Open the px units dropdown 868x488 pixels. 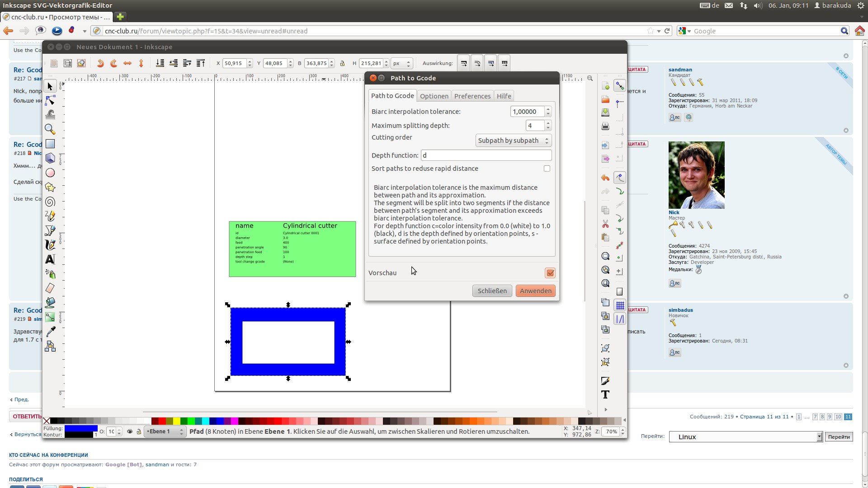(x=401, y=63)
